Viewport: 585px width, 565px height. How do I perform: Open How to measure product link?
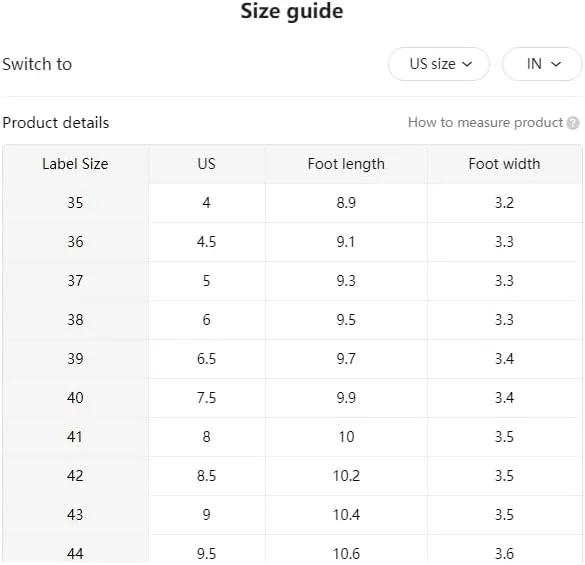[x=485, y=122]
